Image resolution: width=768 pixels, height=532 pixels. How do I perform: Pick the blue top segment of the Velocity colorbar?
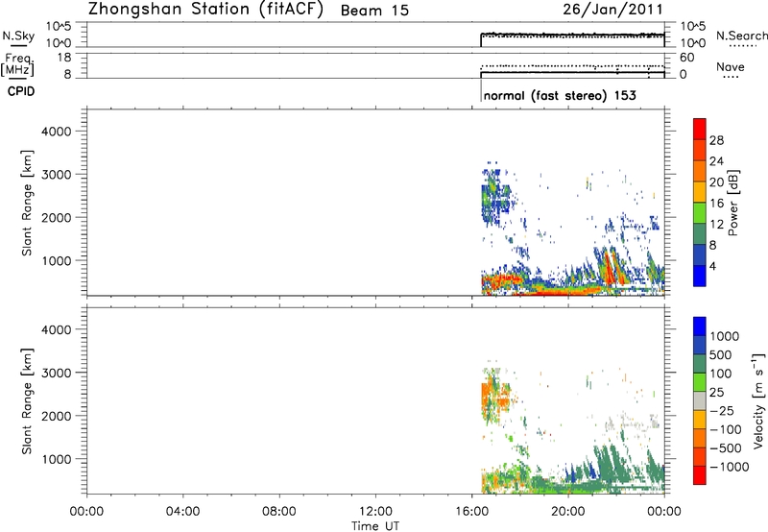700,326
